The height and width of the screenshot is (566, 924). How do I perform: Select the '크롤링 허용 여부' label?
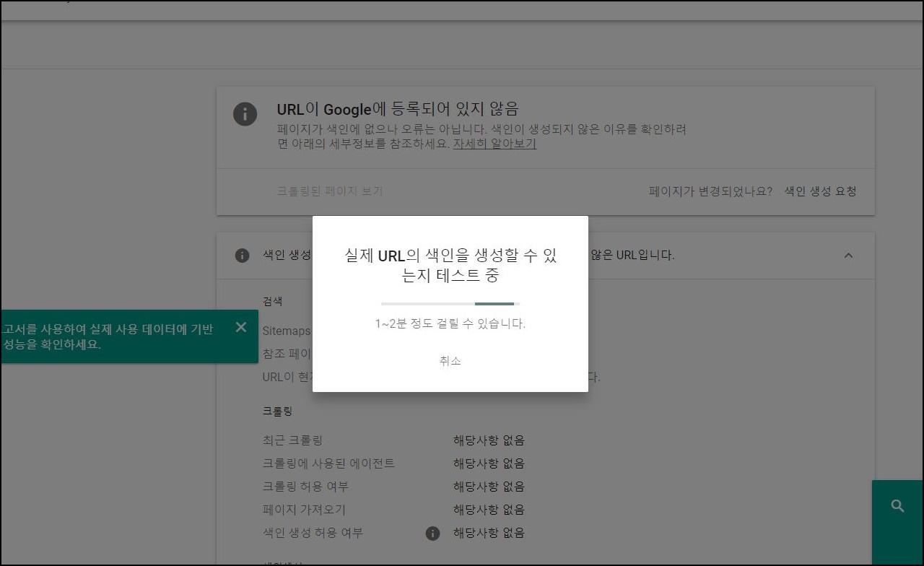[x=305, y=487]
